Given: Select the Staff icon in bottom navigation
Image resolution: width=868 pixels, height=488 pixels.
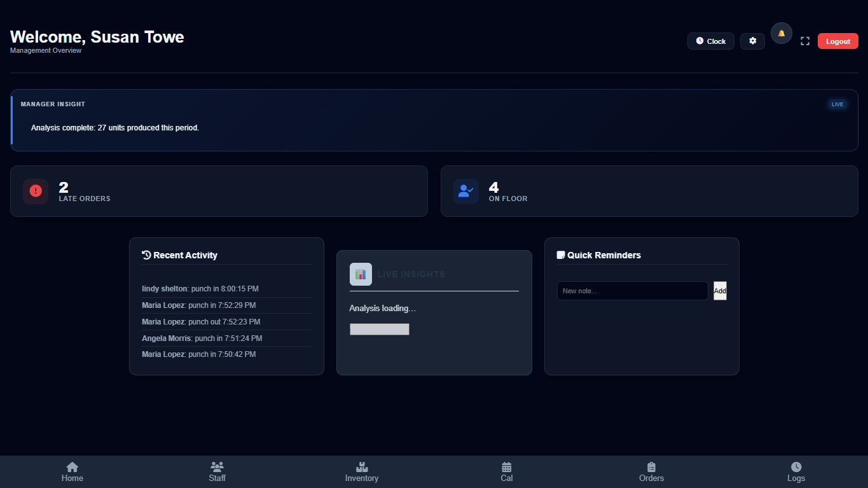Looking at the screenshot, I should [x=217, y=468].
